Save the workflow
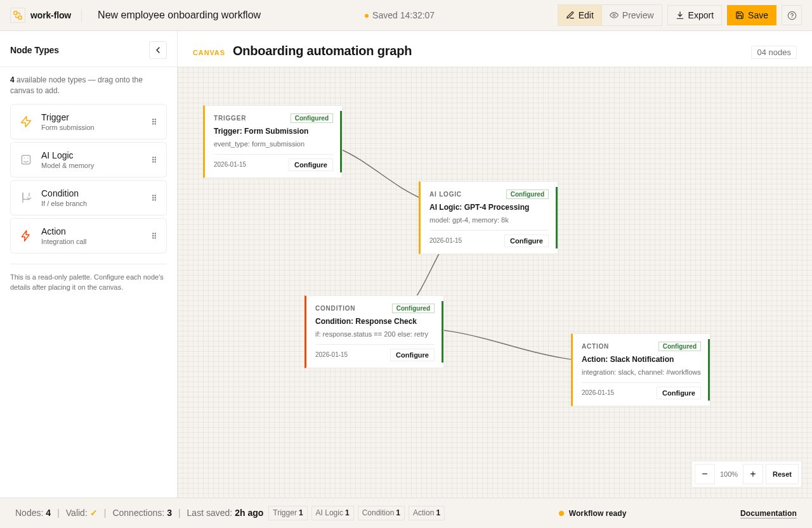 pyautogui.click(x=752, y=15)
